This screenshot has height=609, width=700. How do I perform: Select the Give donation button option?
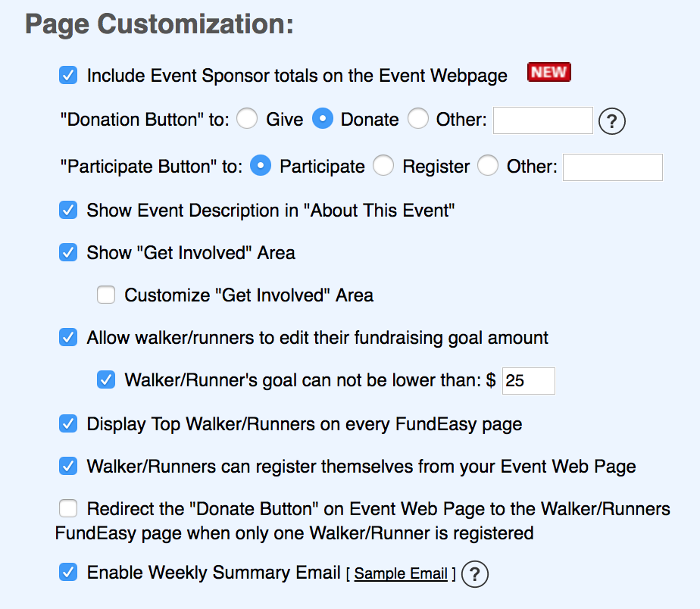[247, 120]
